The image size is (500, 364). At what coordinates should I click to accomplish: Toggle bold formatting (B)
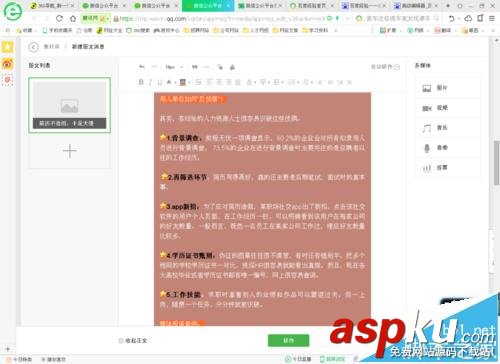[x=141, y=82]
